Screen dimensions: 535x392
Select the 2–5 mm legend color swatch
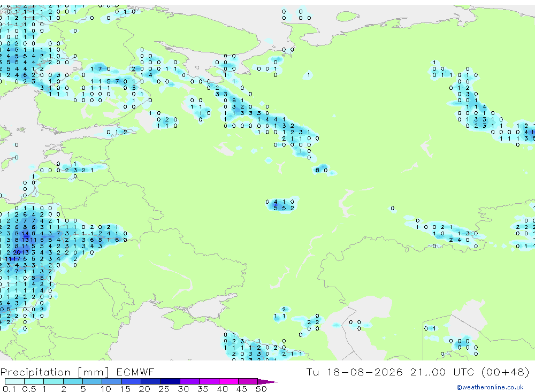click(x=73, y=381)
